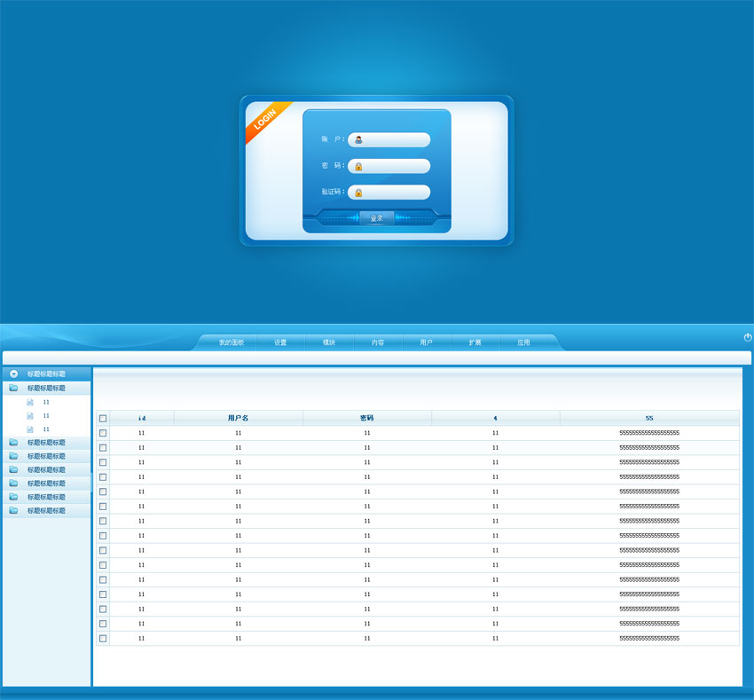Toggle the select-all checkbox in table header
This screenshot has width=754, height=700.
[103, 418]
